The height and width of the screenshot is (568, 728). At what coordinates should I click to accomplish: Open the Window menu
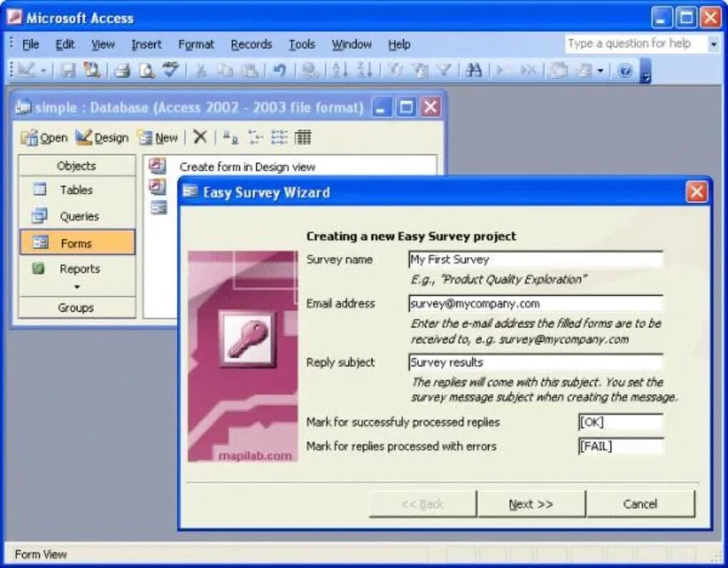[351, 44]
